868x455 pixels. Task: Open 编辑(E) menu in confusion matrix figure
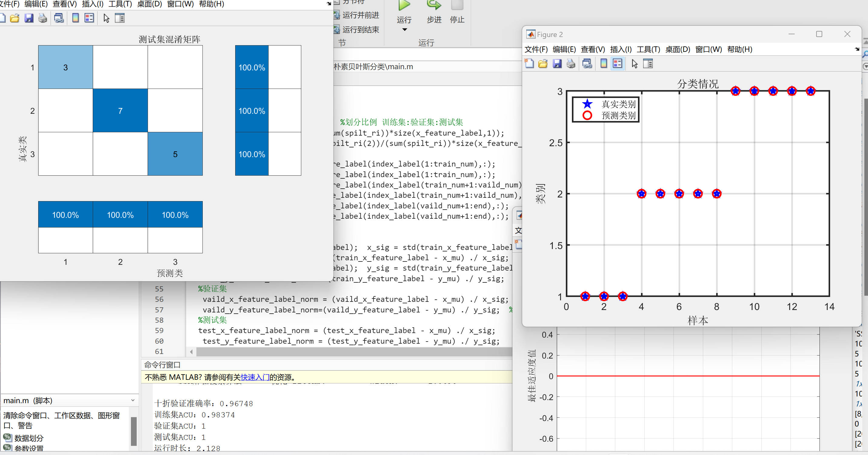tap(36, 4)
